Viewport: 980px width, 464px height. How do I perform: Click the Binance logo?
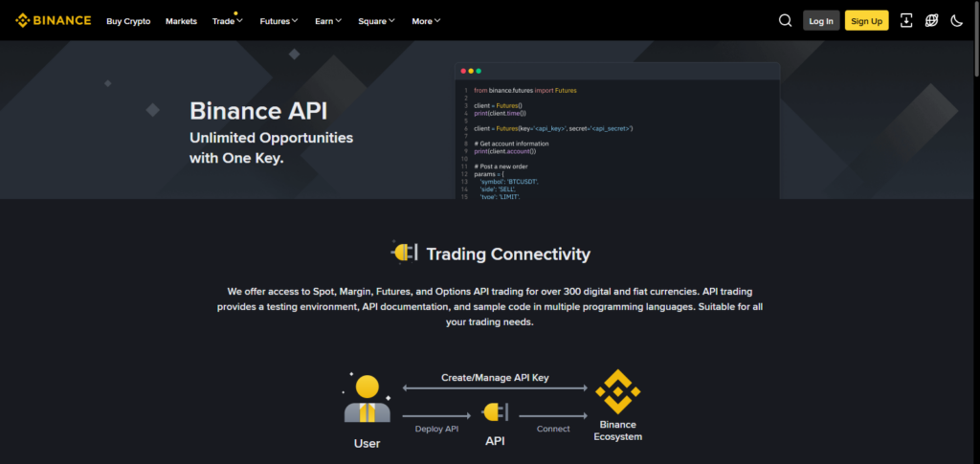[54, 21]
